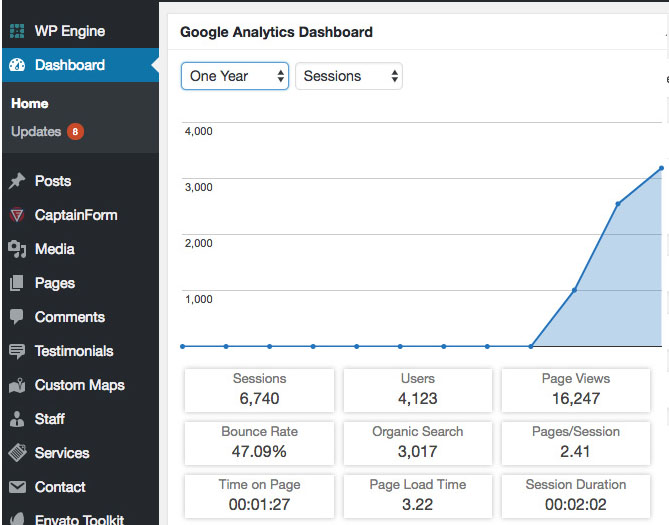The image size is (669, 525).
Task: Click the 2,000 y-axis label
Action: [198, 243]
